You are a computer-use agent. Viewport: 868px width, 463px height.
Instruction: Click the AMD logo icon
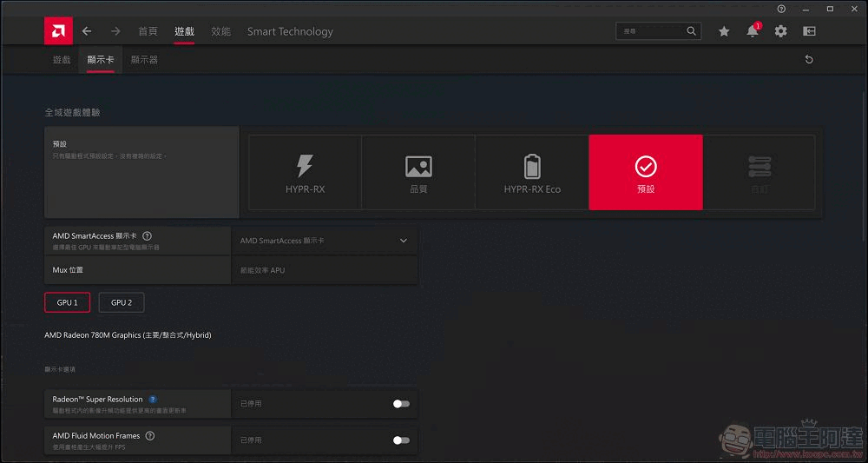[x=59, y=31]
